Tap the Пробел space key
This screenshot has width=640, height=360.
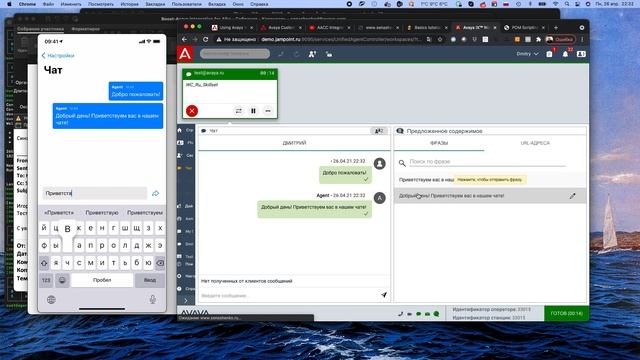point(102,280)
